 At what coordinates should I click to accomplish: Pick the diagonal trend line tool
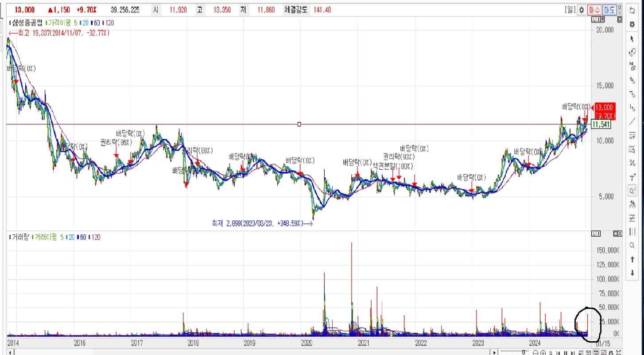point(632,121)
